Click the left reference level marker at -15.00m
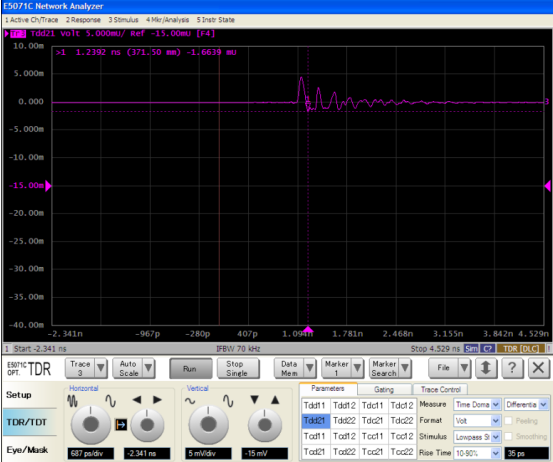This screenshot has width=553, height=462. [48, 186]
